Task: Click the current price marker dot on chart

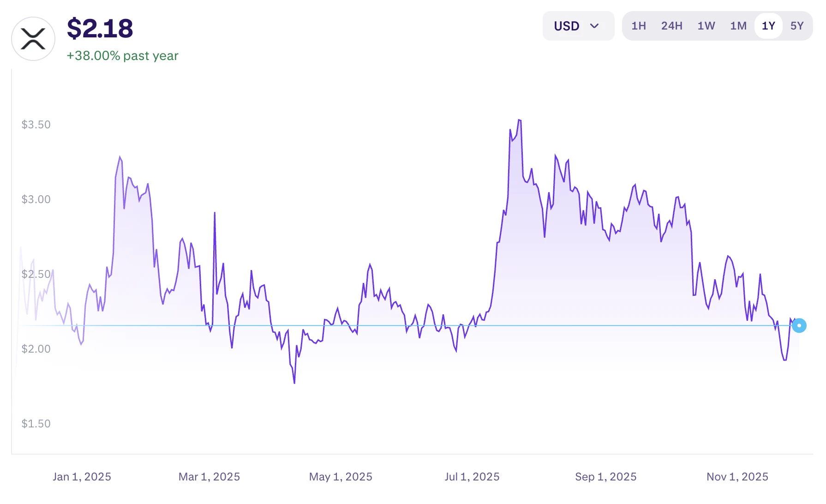Action: click(800, 325)
